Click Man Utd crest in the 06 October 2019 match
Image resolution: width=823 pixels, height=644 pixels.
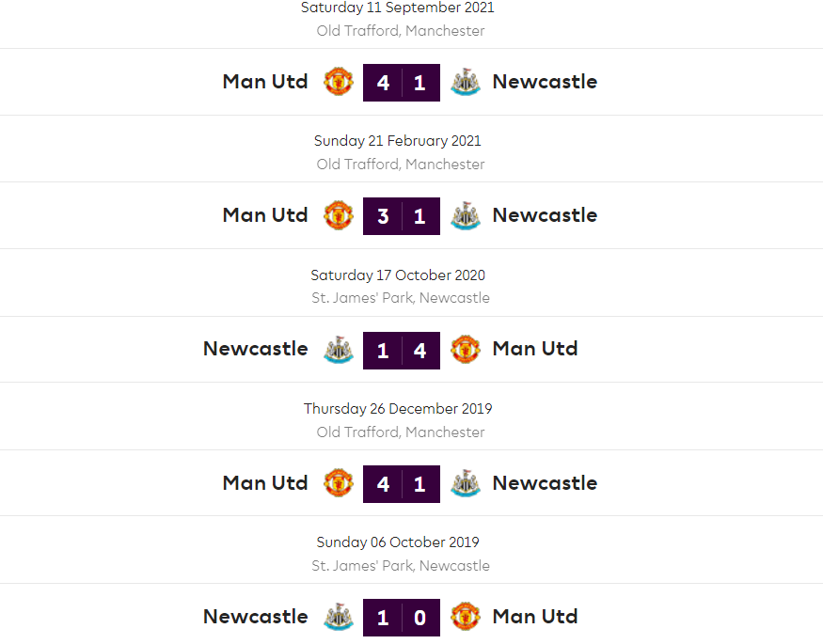[x=466, y=617]
